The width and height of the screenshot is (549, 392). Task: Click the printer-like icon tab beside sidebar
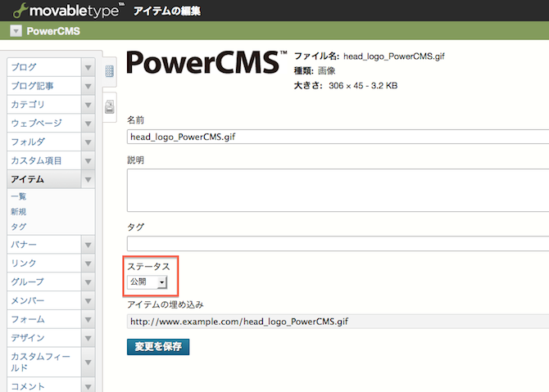pyautogui.click(x=109, y=107)
